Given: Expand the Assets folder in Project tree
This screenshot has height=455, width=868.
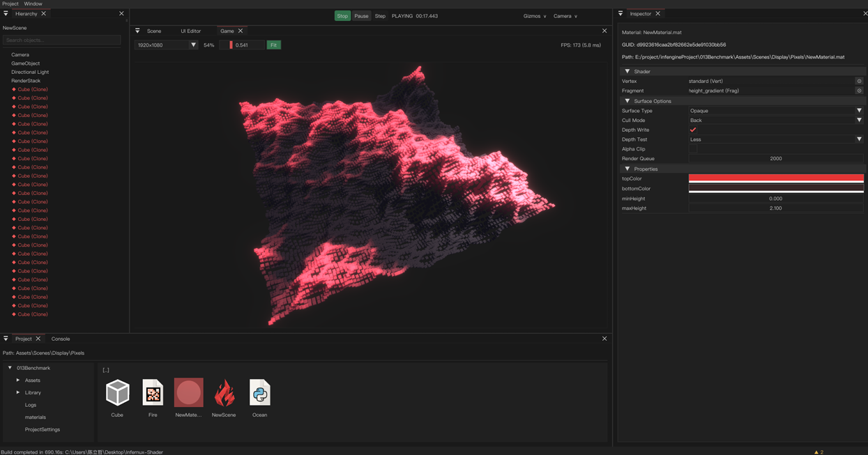Looking at the screenshot, I should point(18,380).
